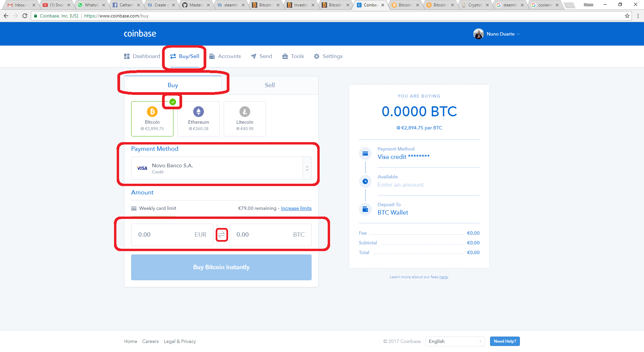
Task: Open the Novo Banco payment method dropdown
Action: (221, 168)
